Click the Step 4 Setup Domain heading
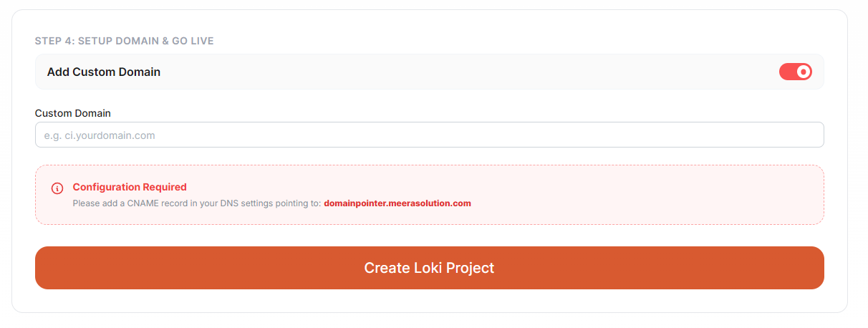The image size is (868, 328). click(x=124, y=41)
